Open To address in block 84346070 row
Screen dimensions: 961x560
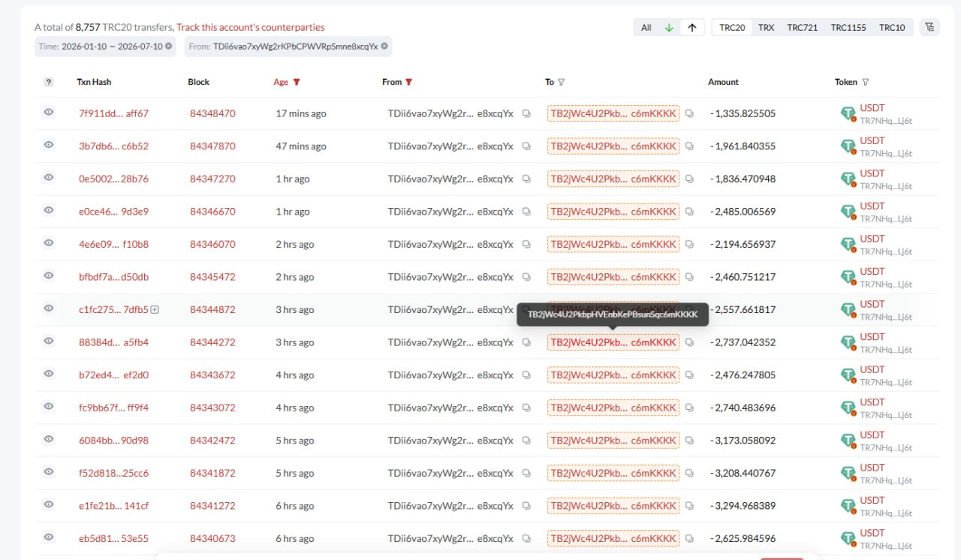coord(613,244)
